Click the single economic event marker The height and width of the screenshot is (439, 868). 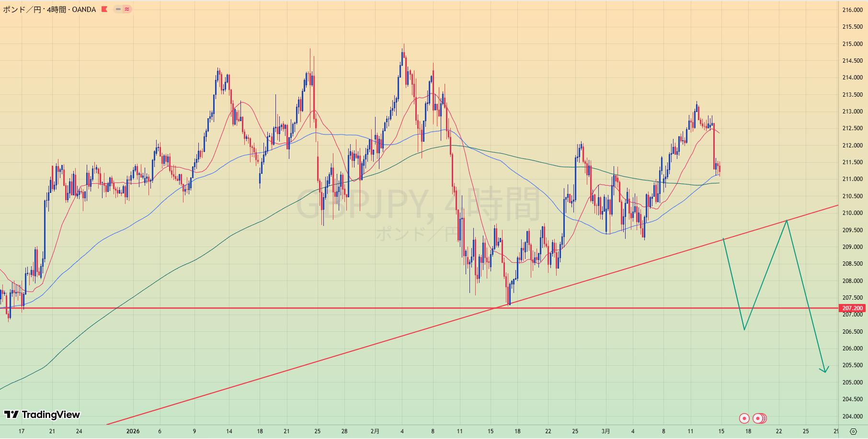[x=744, y=418]
